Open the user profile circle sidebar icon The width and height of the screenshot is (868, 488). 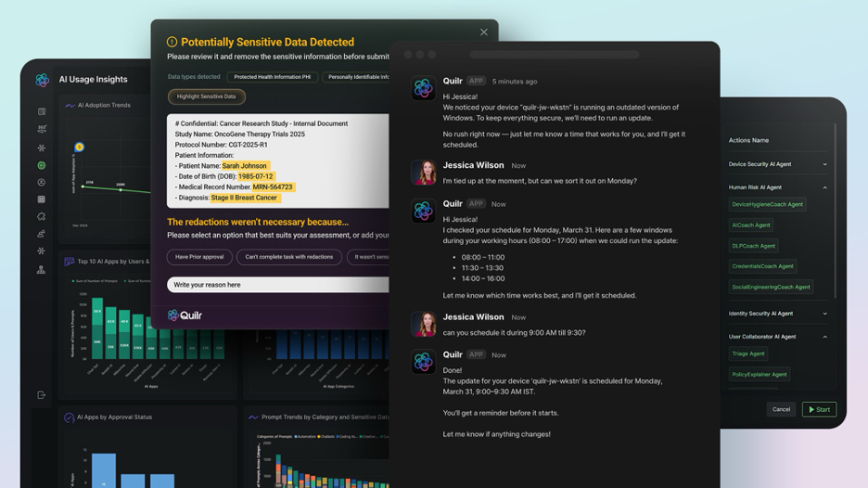coord(42,183)
